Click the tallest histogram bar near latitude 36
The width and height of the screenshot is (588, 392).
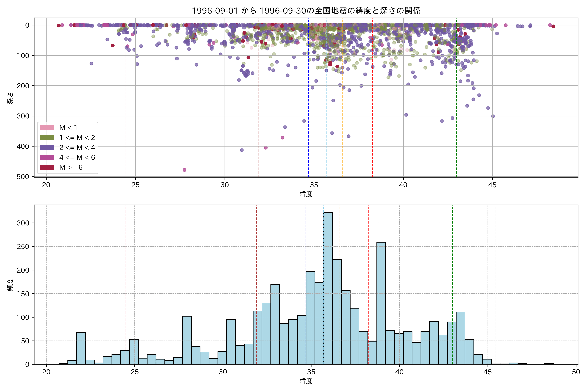click(328, 287)
